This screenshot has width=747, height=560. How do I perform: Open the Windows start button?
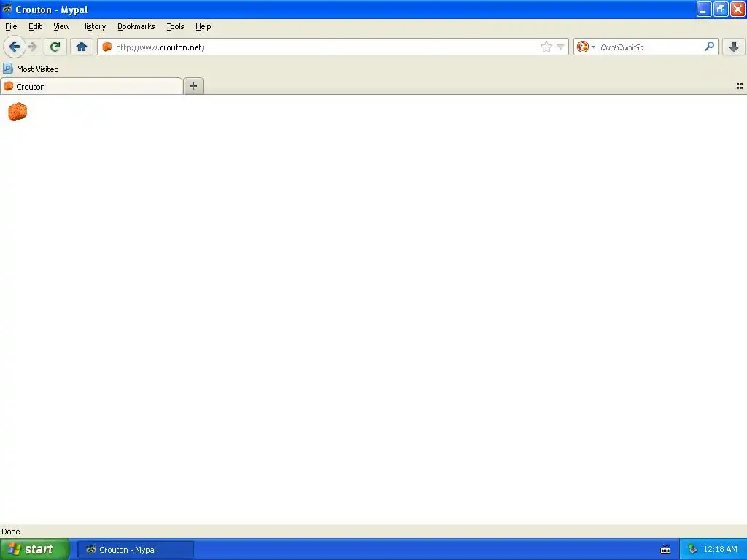[x=34, y=549]
